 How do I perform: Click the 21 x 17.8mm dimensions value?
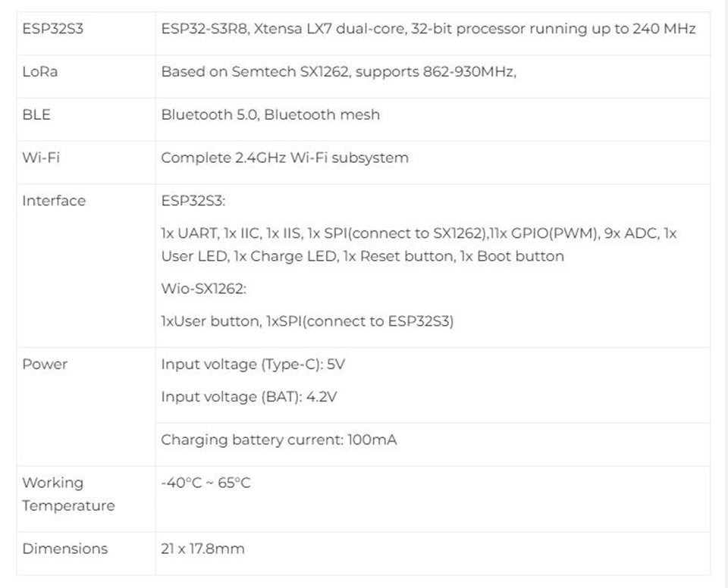coord(202,549)
